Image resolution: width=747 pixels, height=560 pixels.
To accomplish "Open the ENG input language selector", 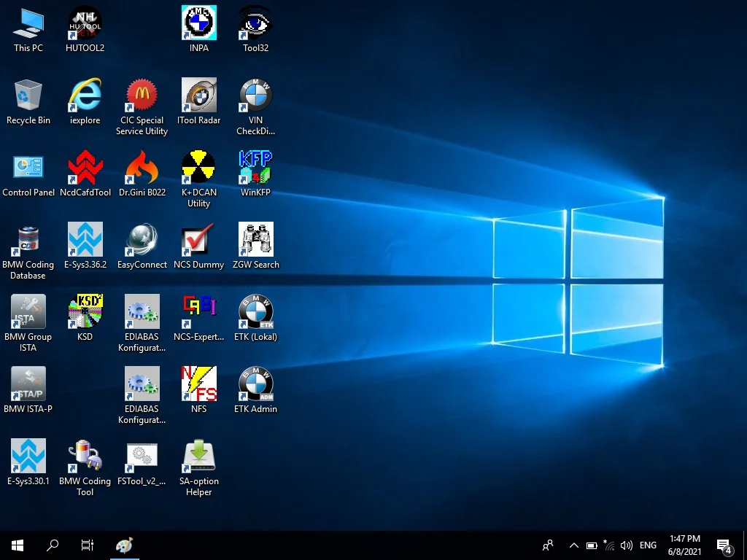I will [648, 545].
